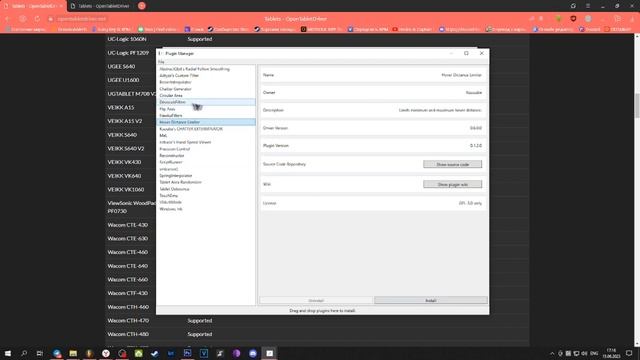Click Wacom CTH-470 row on webpage
Screen dimensions: 640x360
pos(317,320)
